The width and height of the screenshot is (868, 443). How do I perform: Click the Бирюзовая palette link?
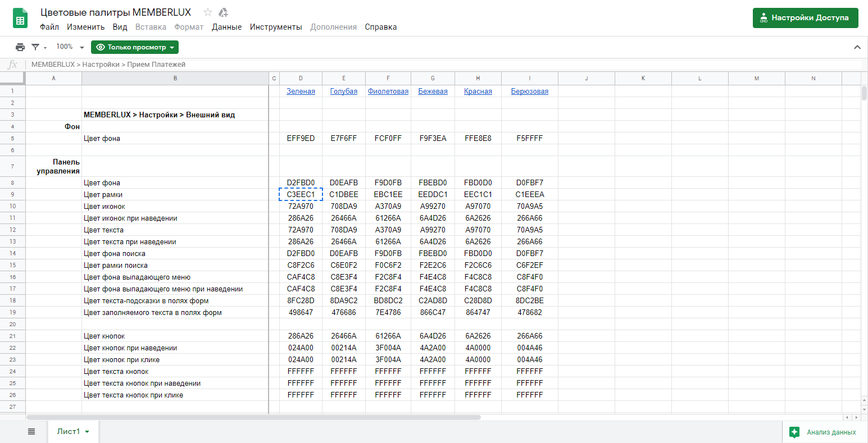click(x=529, y=92)
